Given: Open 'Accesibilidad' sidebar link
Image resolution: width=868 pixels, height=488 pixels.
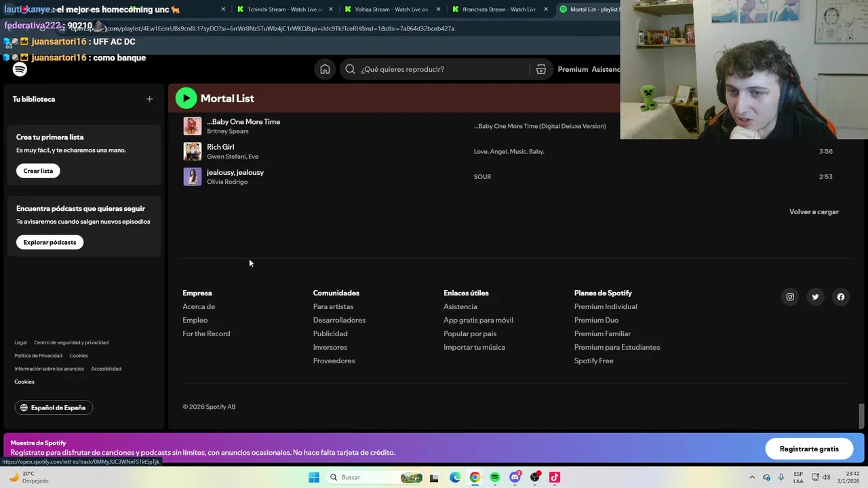Looking at the screenshot, I should (106, 369).
